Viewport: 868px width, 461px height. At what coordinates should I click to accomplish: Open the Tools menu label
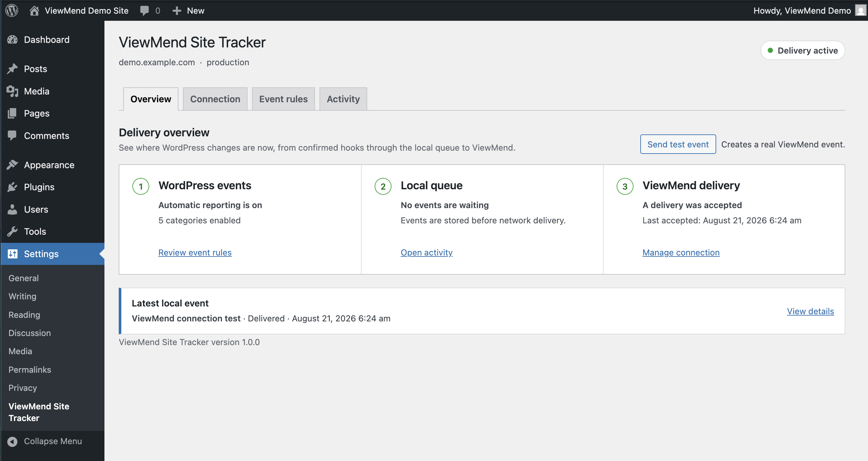coord(35,231)
